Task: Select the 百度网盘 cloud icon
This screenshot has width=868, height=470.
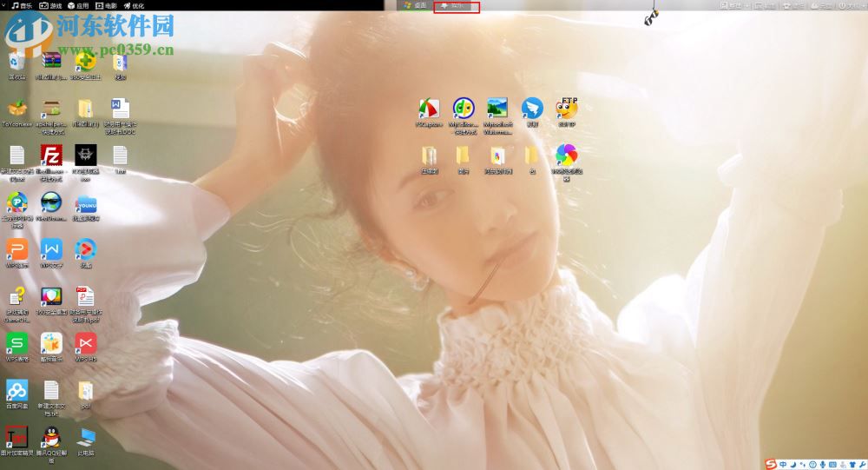Action: click(x=16, y=390)
